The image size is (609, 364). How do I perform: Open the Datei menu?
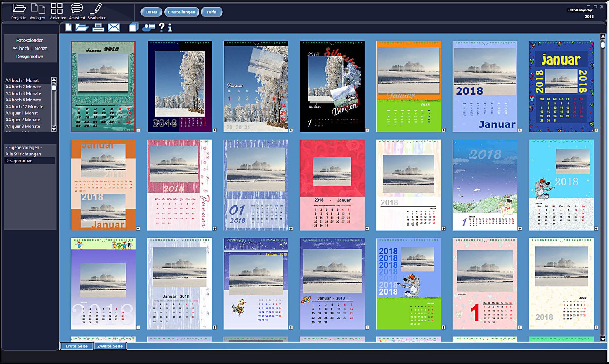click(x=151, y=12)
